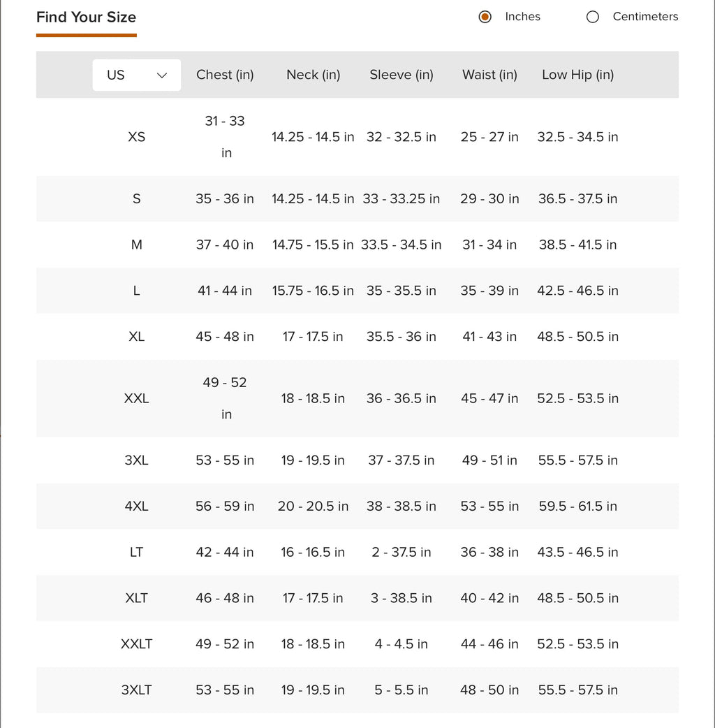Screen dimensions: 715x728
Task: Click the 29 - 30 in waist value
Action: tap(489, 198)
